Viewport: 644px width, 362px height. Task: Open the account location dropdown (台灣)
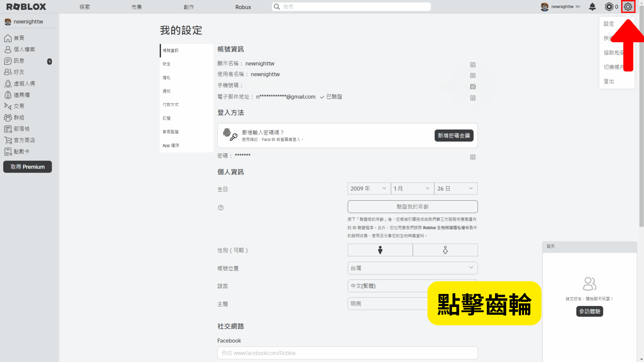pos(413,268)
